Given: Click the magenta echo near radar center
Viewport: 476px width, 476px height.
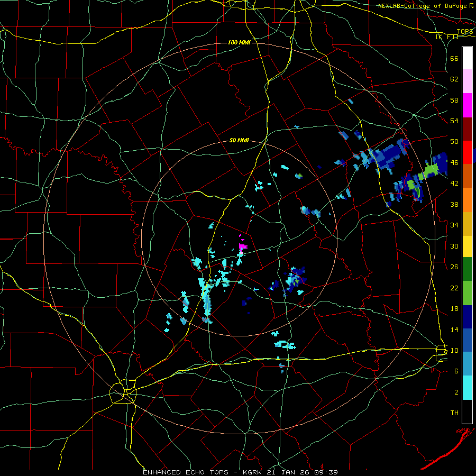Looking at the screenshot, I should coord(242,245).
